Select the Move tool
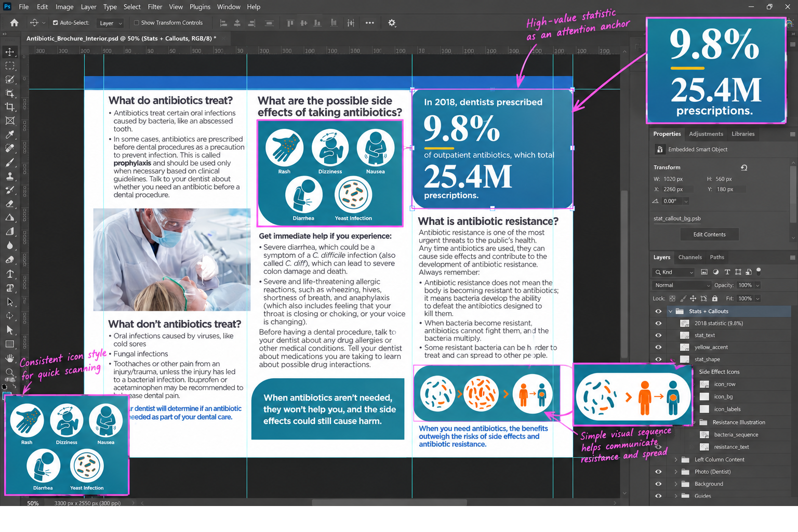The height and width of the screenshot is (532, 798). pyautogui.click(x=10, y=52)
